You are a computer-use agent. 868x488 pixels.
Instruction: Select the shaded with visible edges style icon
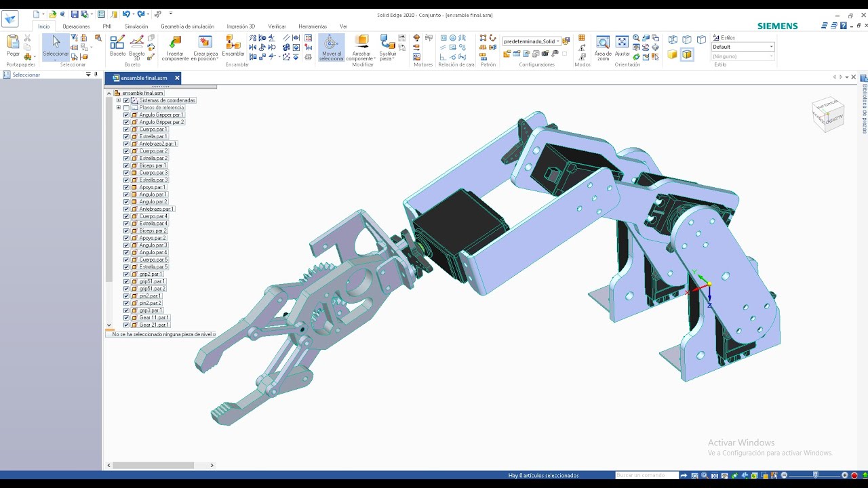pyautogui.click(x=687, y=54)
